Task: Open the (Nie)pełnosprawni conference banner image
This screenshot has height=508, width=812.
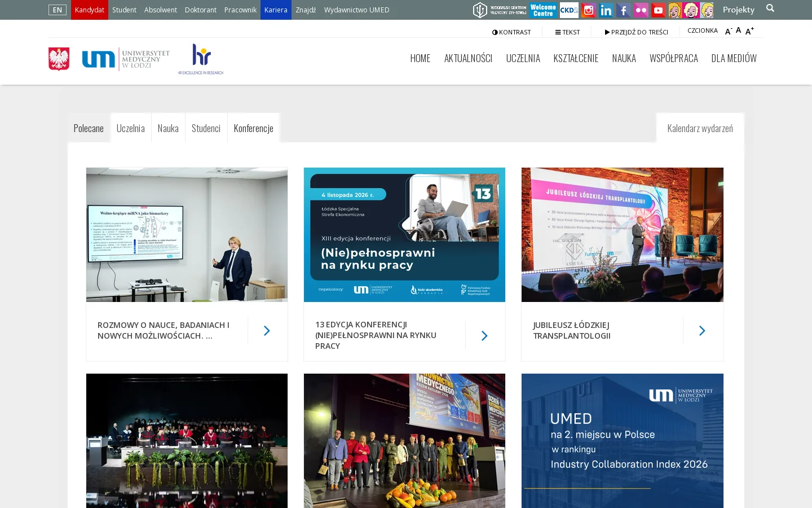Action: point(404,235)
